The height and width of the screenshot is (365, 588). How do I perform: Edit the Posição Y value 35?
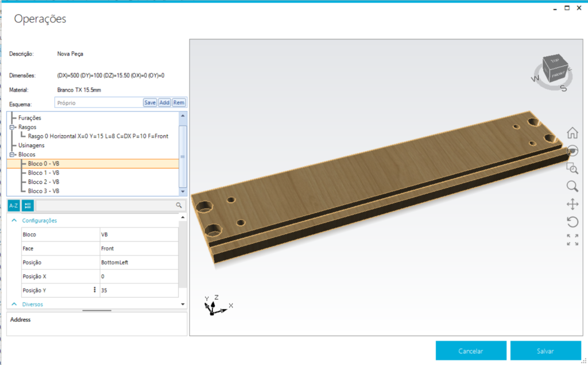pyautogui.click(x=139, y=290)
